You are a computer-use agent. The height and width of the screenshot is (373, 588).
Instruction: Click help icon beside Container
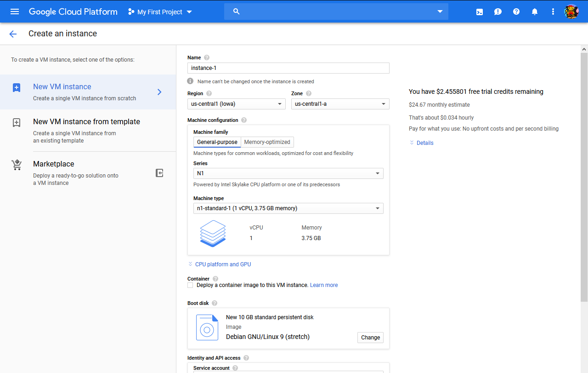pos(215,279)
